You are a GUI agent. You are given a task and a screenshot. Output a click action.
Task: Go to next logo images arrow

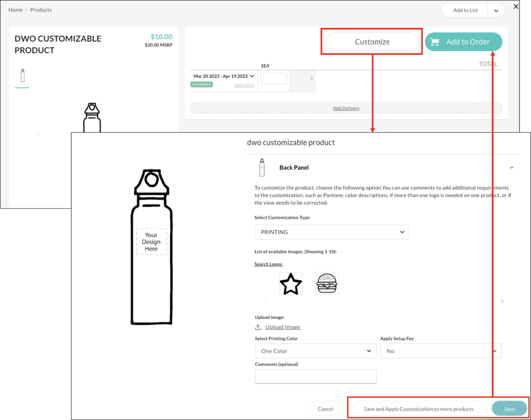[502, 301]
